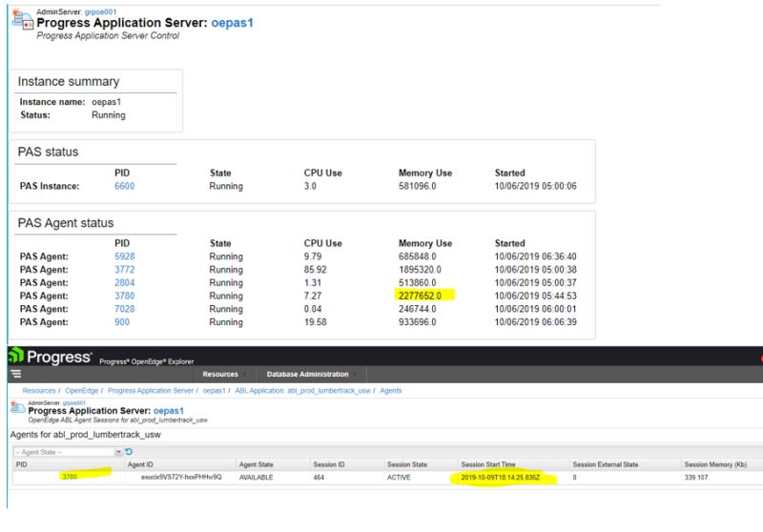This screenshot has height=532, width=763.
Task: Sort by the Agent ID column header
Action: click(x=180, y=464)
